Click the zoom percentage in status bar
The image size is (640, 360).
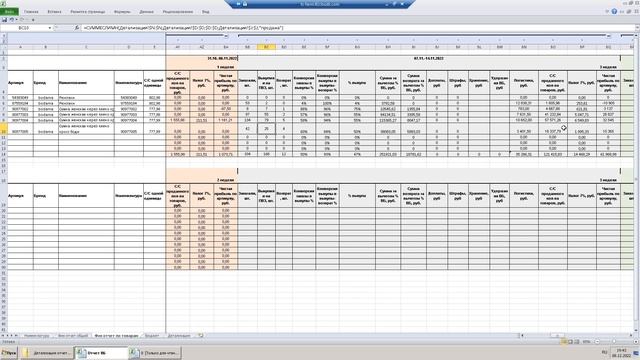tap(587, 342)
